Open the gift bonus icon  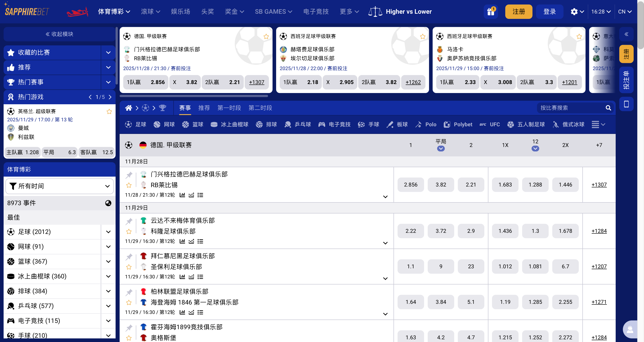coord(490,11)
